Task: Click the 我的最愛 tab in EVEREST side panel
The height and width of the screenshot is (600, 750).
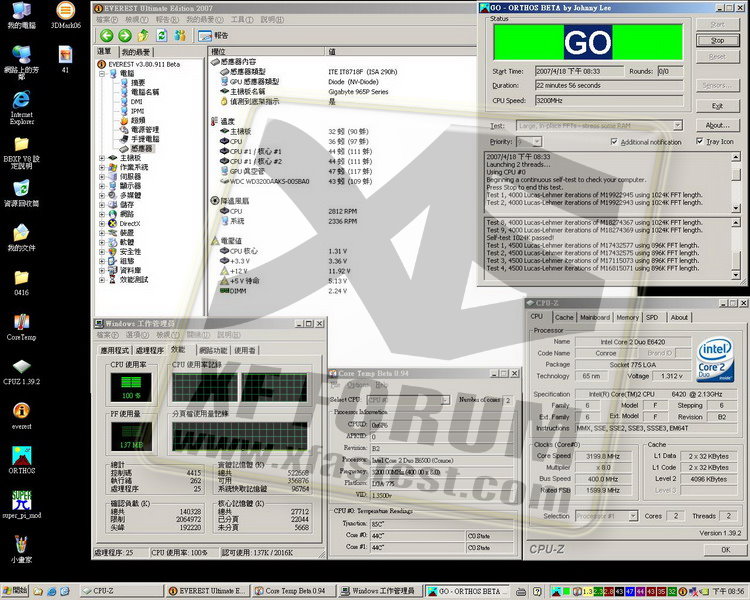Action: [x=135, y=52]
